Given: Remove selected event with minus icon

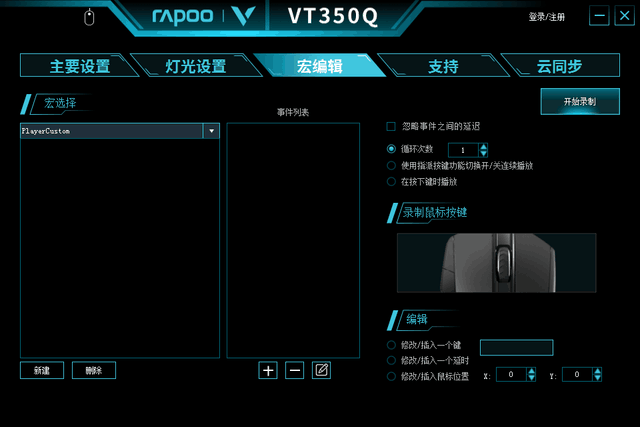Looking at the screenshot, I should coord(295,370).
